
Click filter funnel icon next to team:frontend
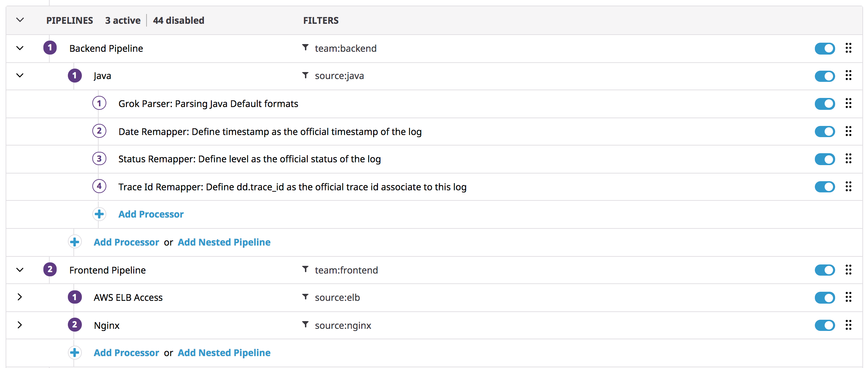point(305,269)
